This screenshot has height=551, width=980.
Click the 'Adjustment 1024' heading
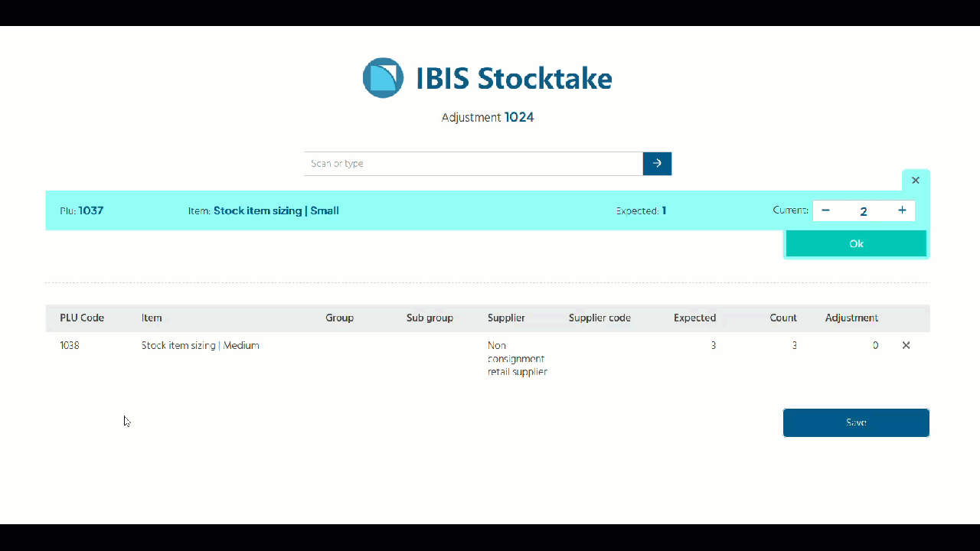tap(488, 117)
